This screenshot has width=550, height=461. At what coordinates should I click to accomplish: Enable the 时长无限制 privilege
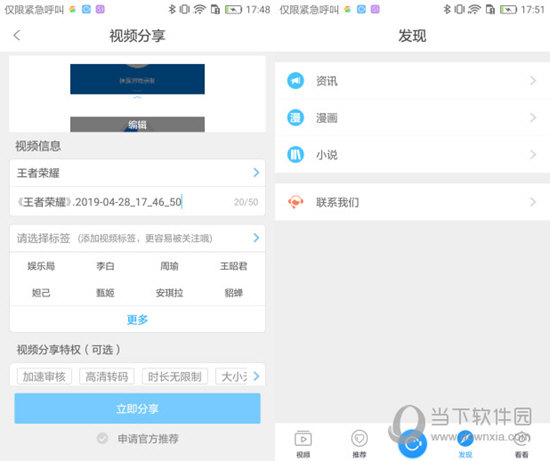pos(175,376)
